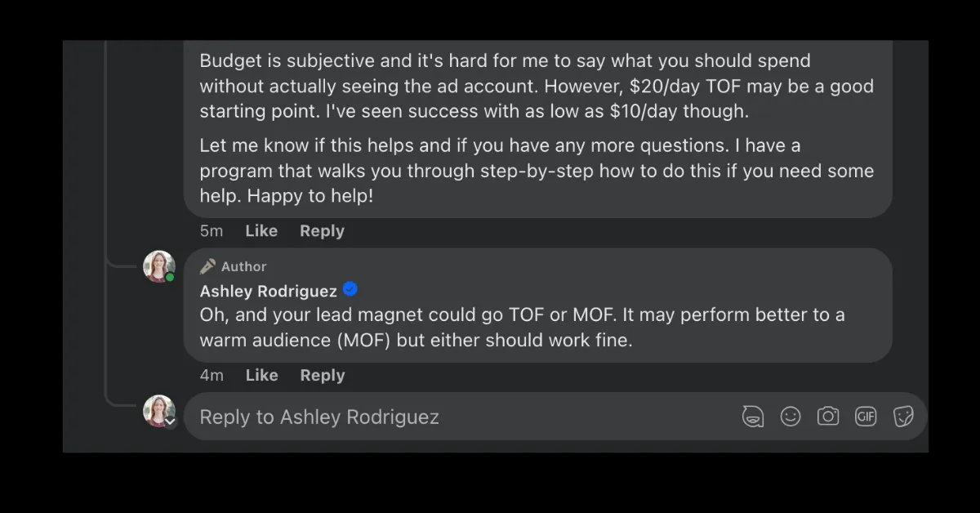Reply to the comment posted 5m ago
Image resolution: width=980 pixels, height=513 pixels.
click(x=322, y=231)
